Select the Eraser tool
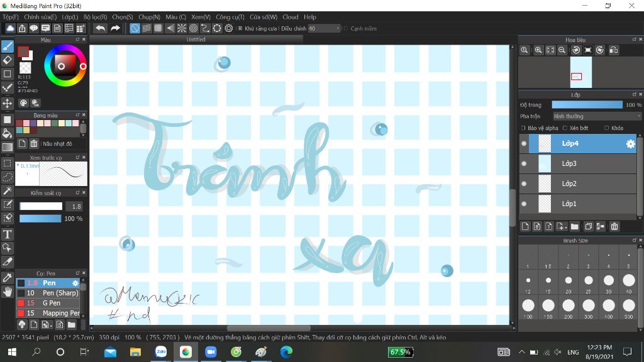This screenshot has height=362, width=644. pos(8,60)
